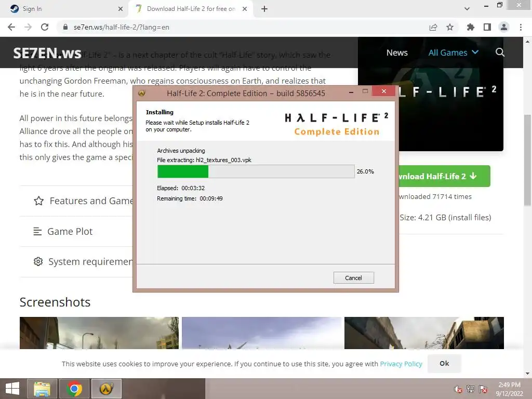Screen dimensions: 532x399
Task: Open the first screenshot thumbnail
Action: pyautogui.click(x=99, y=333)
